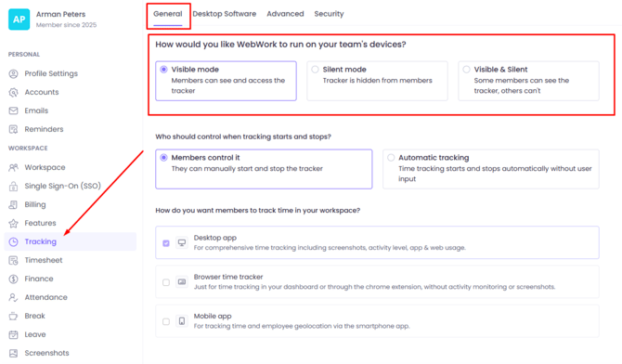The height and width of the screenshot is (364, 622).
Task: Click the Silent mode description text
Action: click(377, 81)
